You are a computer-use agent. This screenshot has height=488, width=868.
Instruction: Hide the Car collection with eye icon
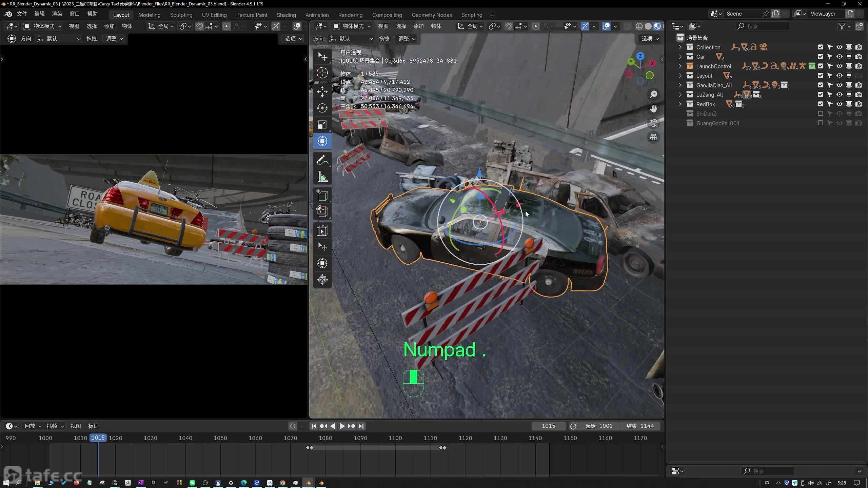[839, 57]
